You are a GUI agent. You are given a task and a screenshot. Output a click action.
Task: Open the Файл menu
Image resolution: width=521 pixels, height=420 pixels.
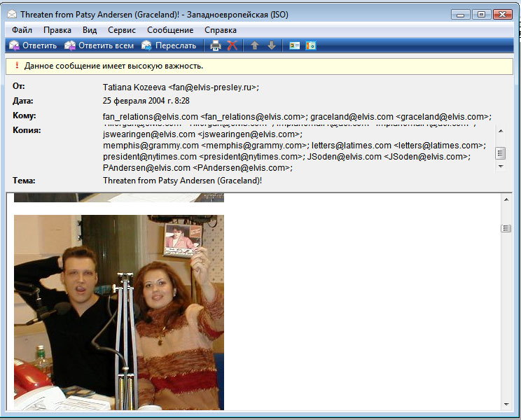tap(22, 30)
